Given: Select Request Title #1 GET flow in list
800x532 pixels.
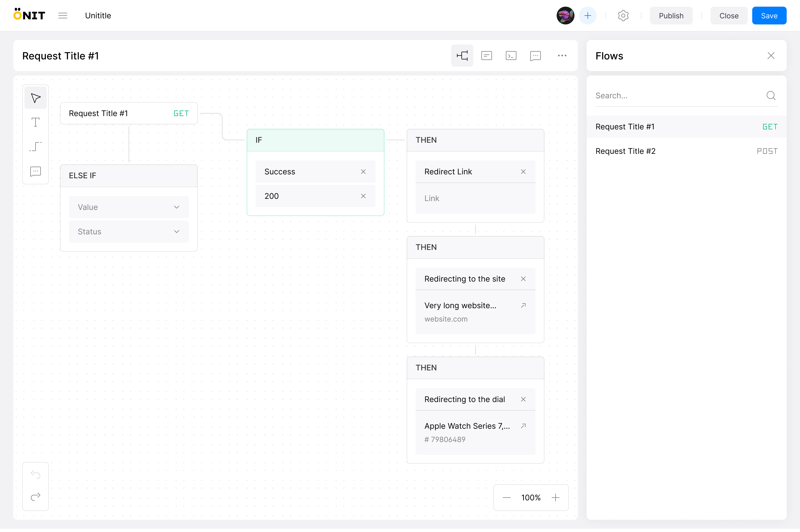Looking at the screenshot, I should pos(686,127).
